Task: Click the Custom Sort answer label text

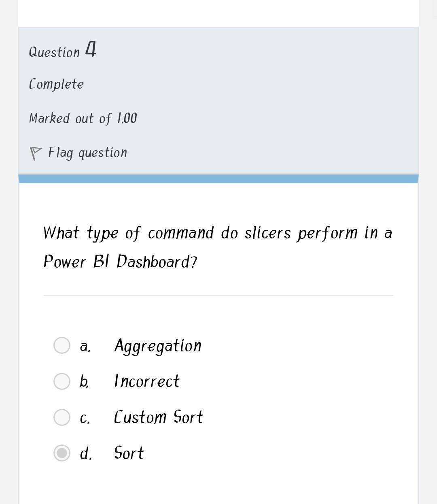Action: click(158, 417)
